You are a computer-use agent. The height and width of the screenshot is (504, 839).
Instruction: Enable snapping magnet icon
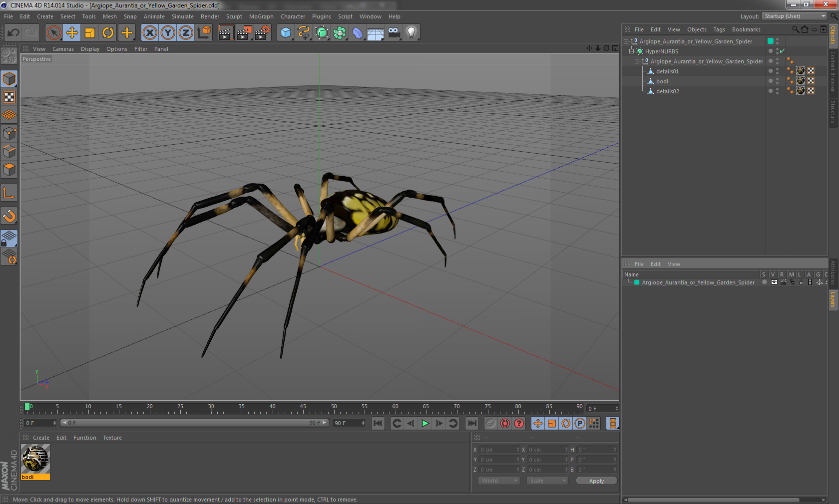pyautogui.click(x=9, y=216)
